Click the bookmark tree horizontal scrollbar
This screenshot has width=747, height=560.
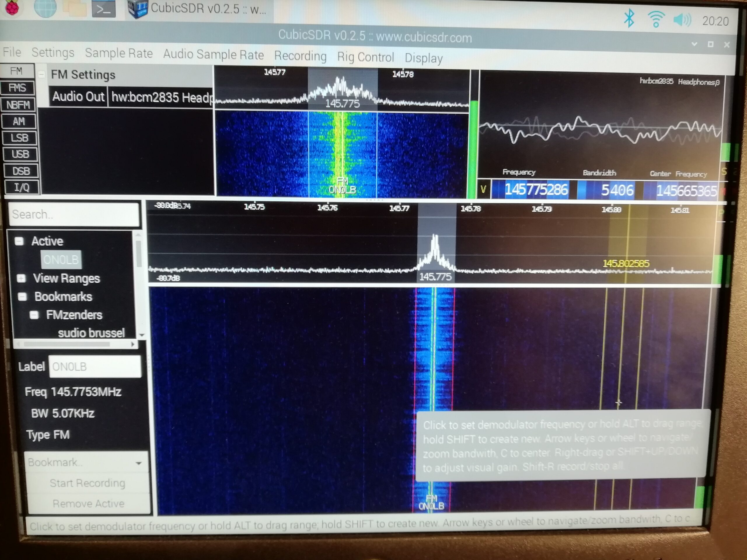tap(67, 344)
